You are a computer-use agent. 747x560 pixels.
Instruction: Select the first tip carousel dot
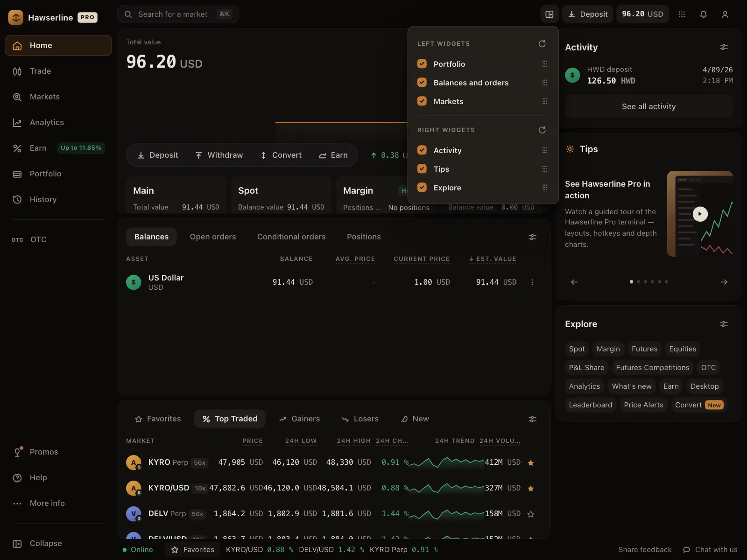(x=631, y=282)
